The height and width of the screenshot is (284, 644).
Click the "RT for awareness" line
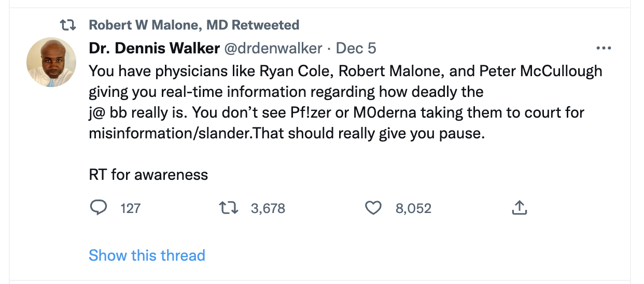coord(148,175)
